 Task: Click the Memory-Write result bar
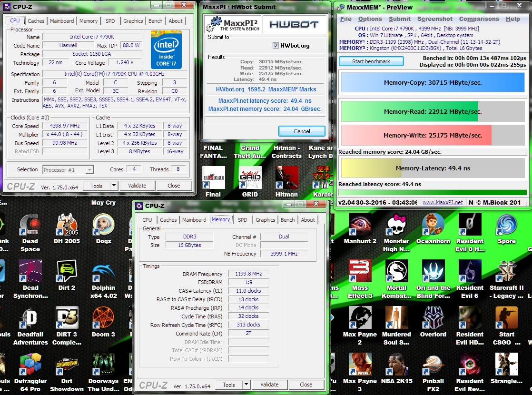pyautogui.click(x=433, y=136)
